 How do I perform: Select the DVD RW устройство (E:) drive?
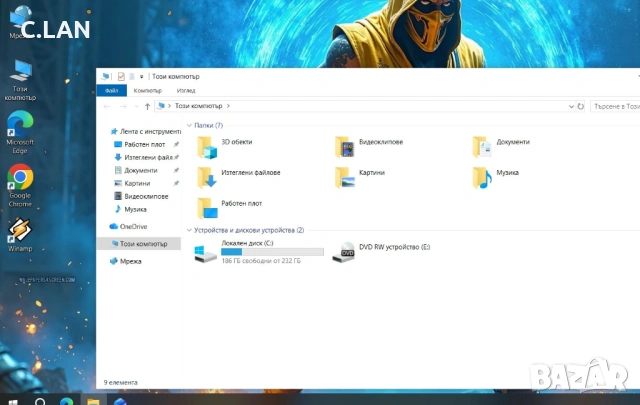click(381, 251)
